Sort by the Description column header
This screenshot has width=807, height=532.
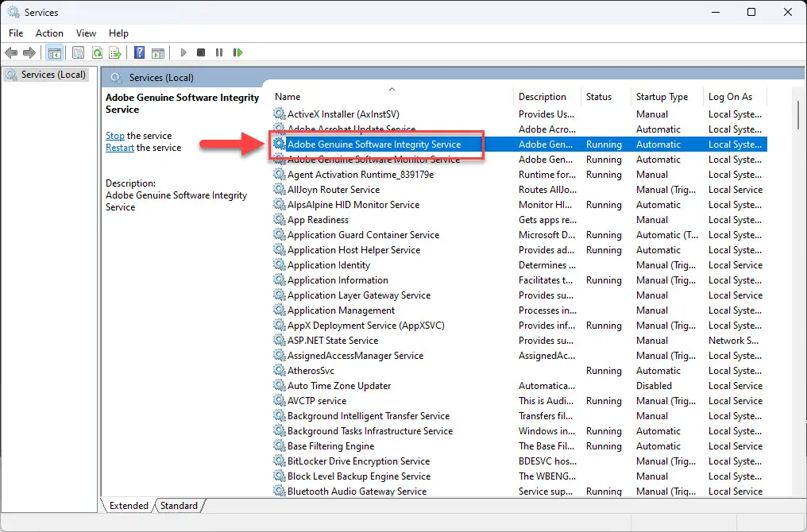click(547, 97)
